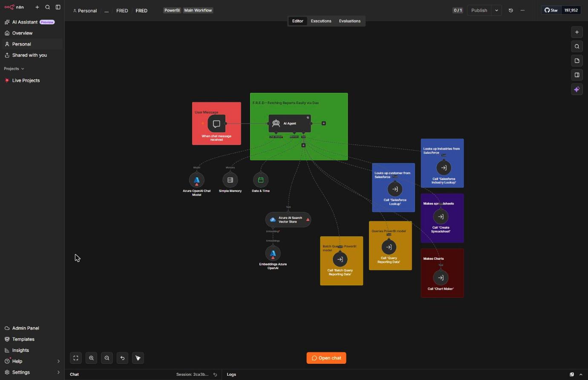Pop out the logs panel

572,374
